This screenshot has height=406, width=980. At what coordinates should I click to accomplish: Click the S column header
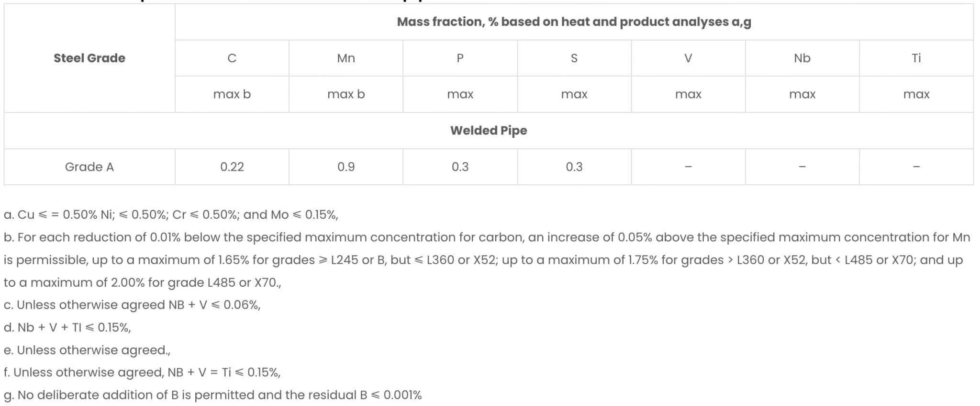574,58
